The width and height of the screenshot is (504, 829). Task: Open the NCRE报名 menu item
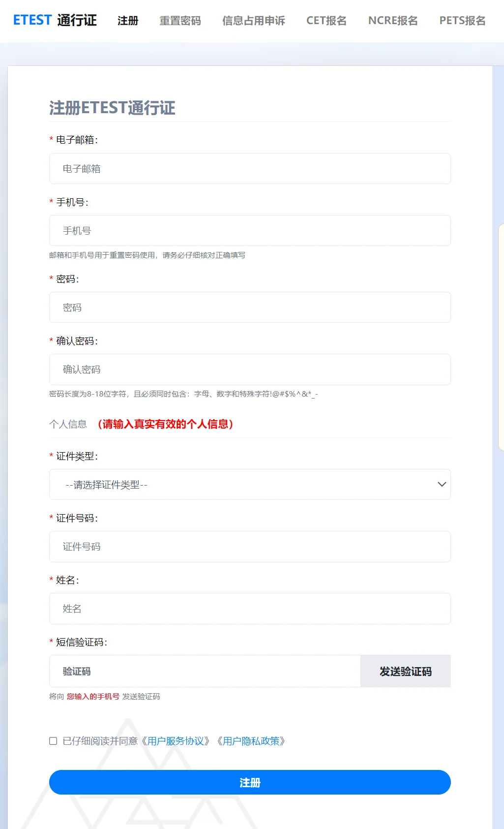393,21
